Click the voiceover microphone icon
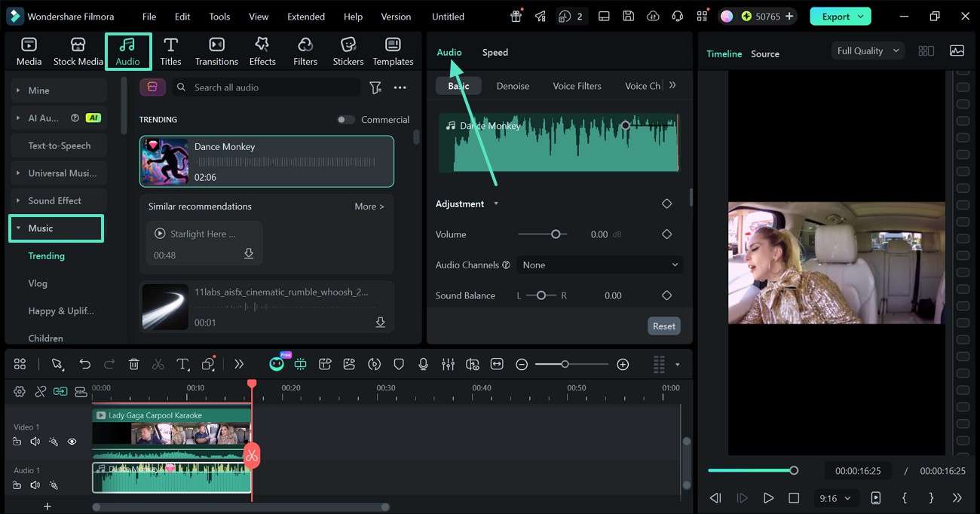Screen dimensions: 980x514 click(x=424, y=364)
